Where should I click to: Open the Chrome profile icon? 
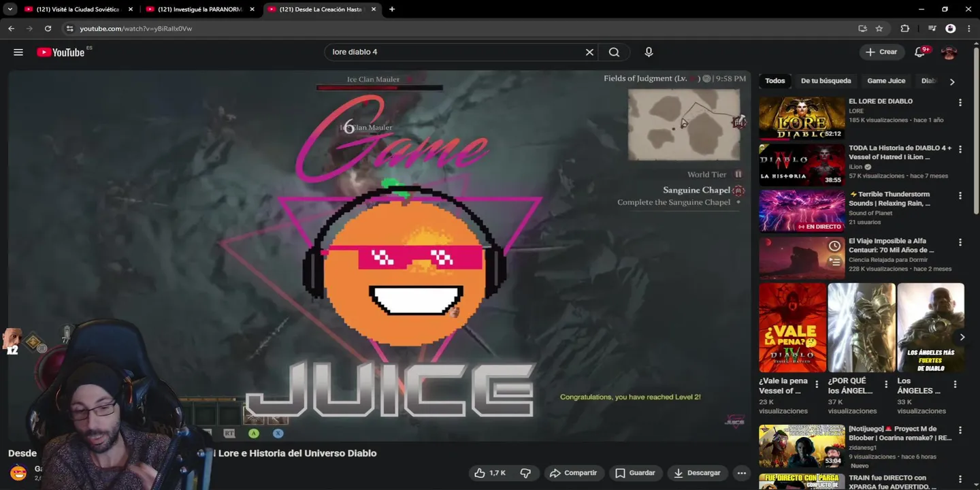click(x=951, y=29)
